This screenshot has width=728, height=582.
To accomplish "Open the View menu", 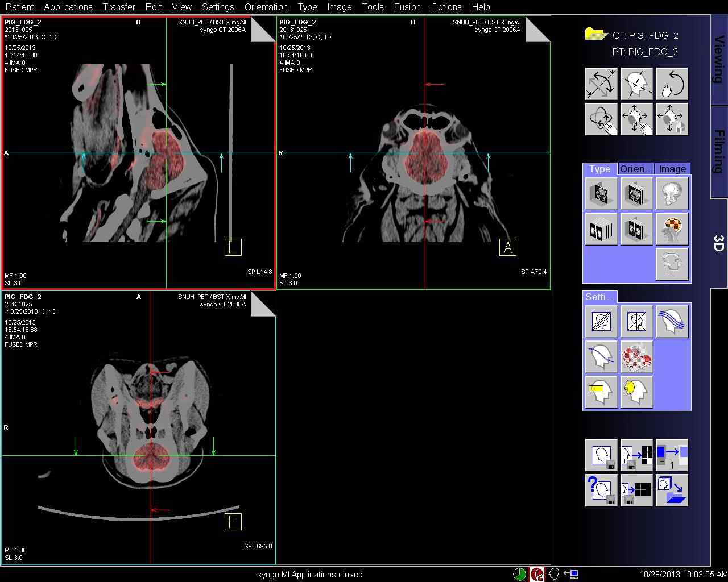I will (x=181, y=7).
